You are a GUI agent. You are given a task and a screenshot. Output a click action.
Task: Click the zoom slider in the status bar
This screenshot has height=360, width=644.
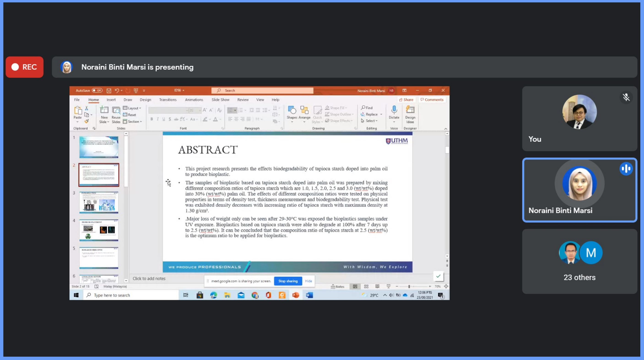(x=409, y=286)
